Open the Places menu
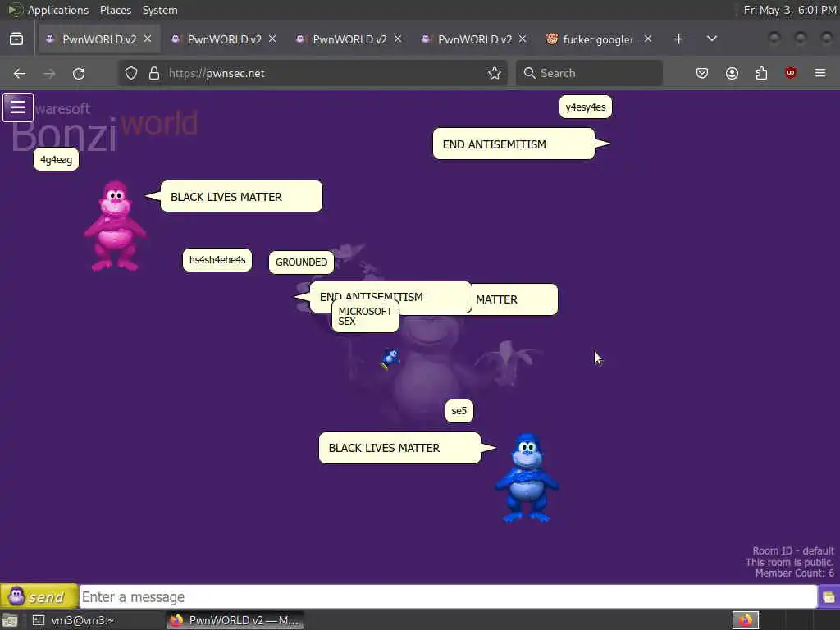Viewport: 840px width, 630px height. [x=116, y=10]
